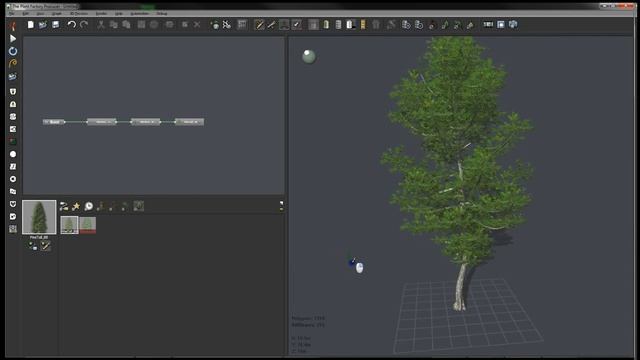Image resolution: width=640 pixels, height=360 pixels.
Task: Click the wand icon below large tree thumbnail
Action: pyautogui.click(x=45, y=246)
